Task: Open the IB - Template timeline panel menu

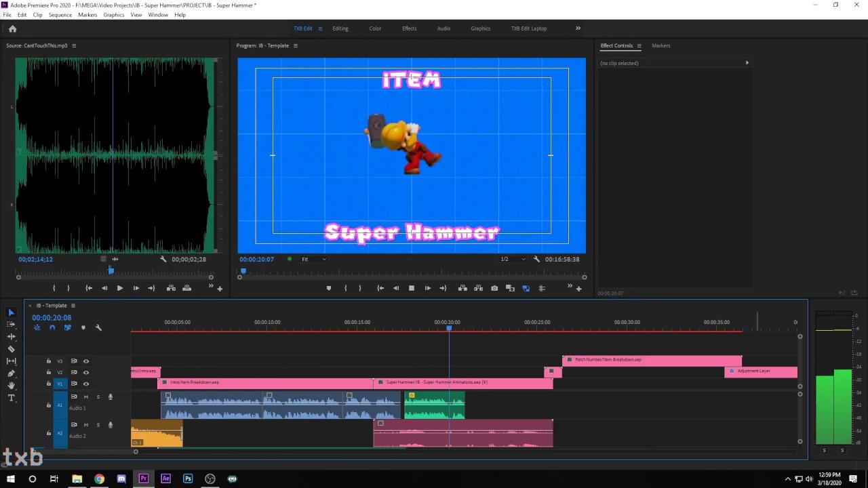Action: (x=73, y=306)
